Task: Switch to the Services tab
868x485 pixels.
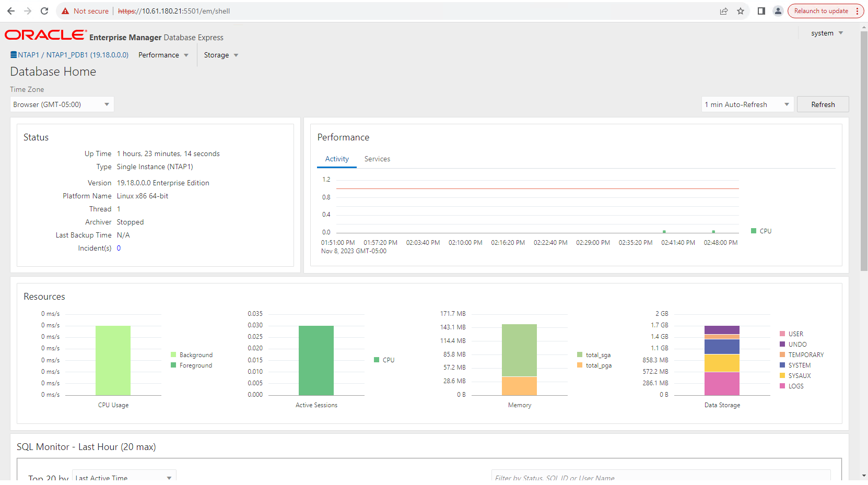Action: tap(377, 159)
